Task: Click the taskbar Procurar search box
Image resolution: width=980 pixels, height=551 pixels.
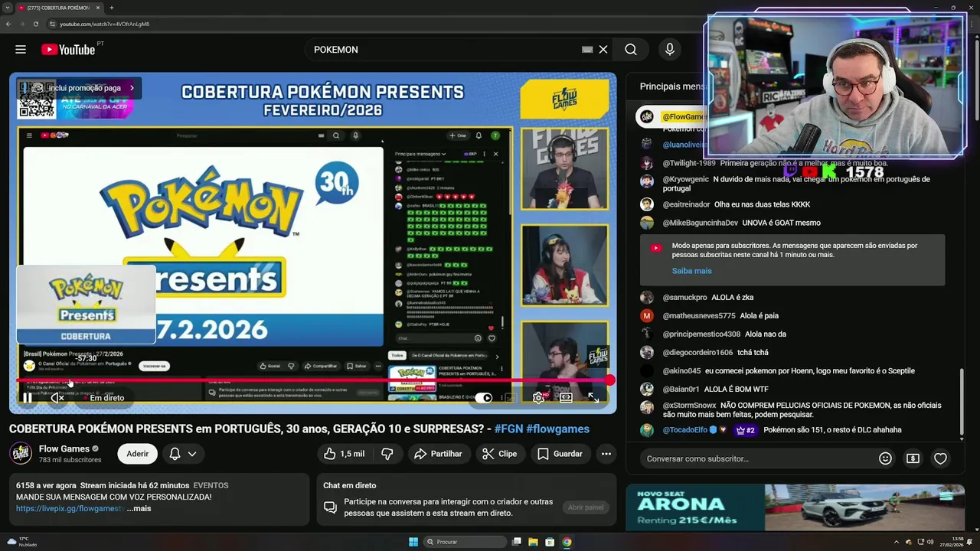Action: point(464,542)
